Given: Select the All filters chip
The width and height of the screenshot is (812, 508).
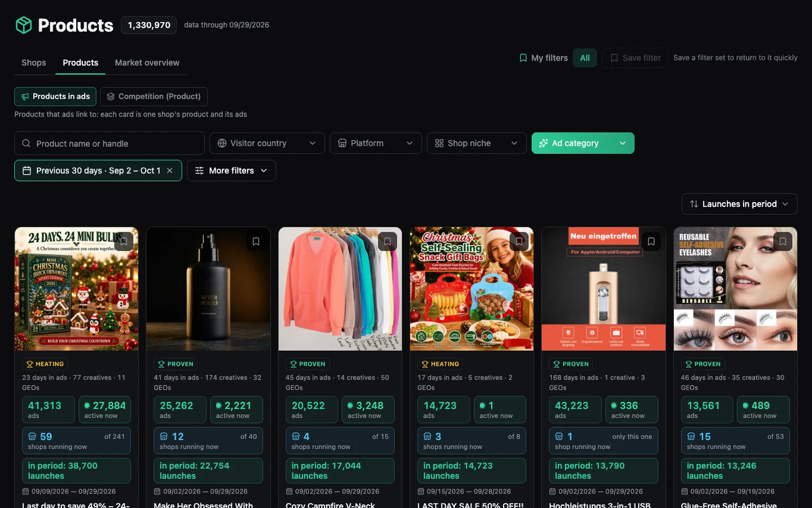Looking at the screenshot, I should point(585,58).
